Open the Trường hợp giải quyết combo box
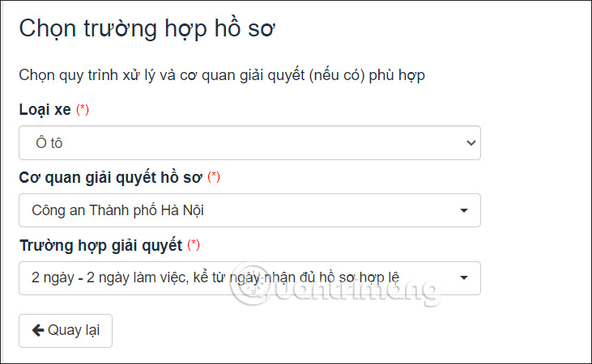 (x=249, y=278)
